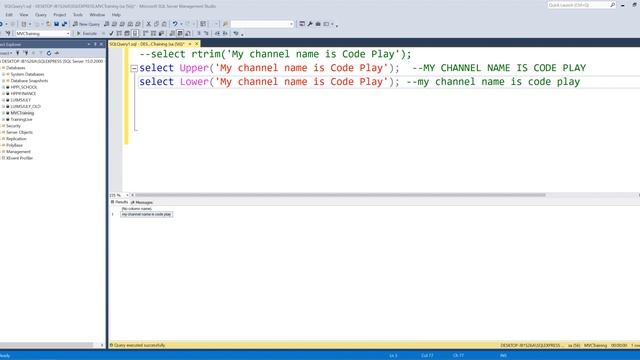Click the Parse query checkmark icon
This screenshot has width=640, height=360.
coord(111,33)
